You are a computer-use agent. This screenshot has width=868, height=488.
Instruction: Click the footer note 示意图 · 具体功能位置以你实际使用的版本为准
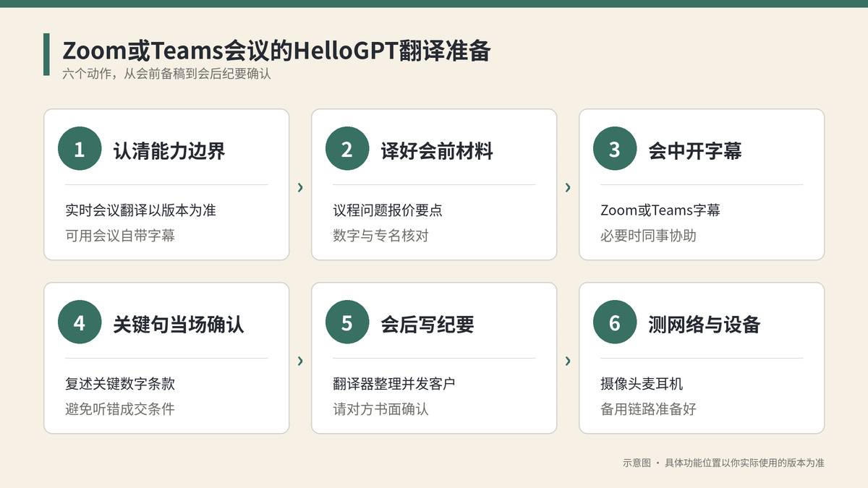pyautogui.click(x=723, y=463)
